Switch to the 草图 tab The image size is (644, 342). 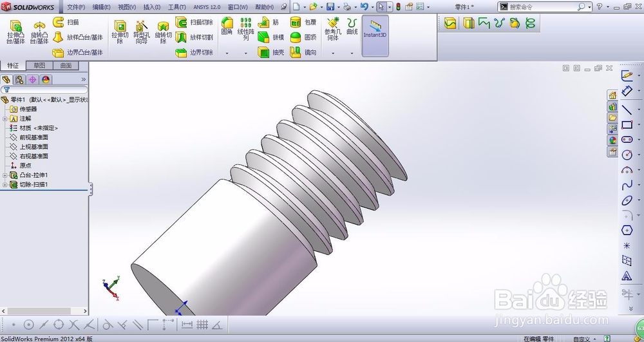tap(39, 66)
